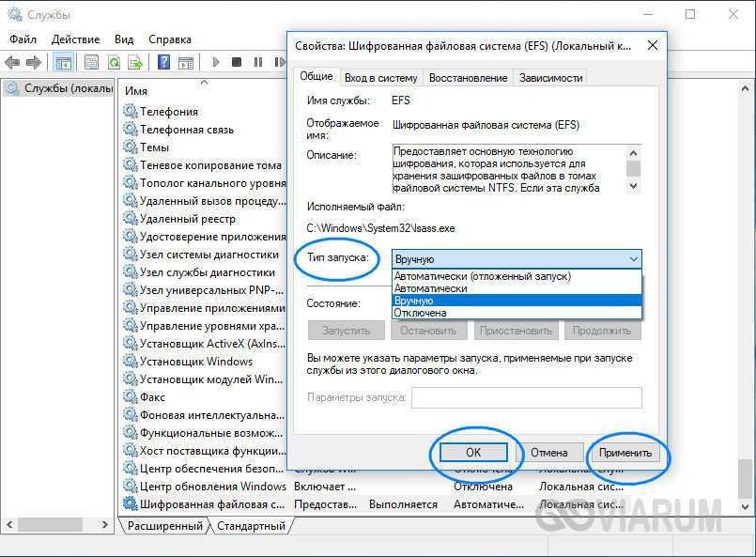Switch to the Восстановление tab
This screenshot has width=756, height=557.
pyautogui.click(x=469, y=78)
